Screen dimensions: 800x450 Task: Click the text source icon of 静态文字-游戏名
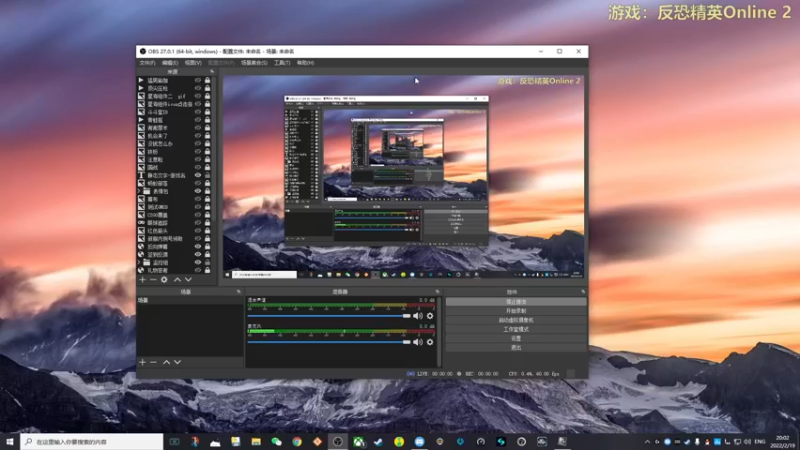[141, 175]
